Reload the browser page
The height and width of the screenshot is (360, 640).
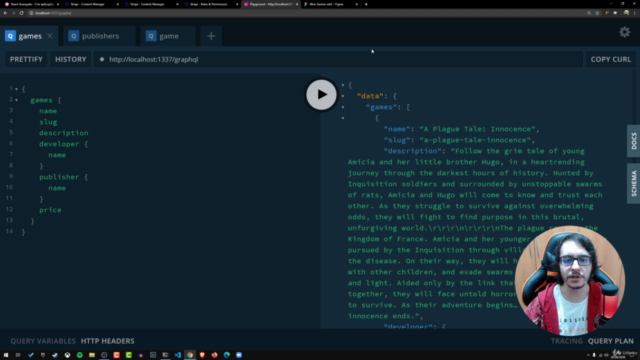pyautogui.click(x=22, y=13)
